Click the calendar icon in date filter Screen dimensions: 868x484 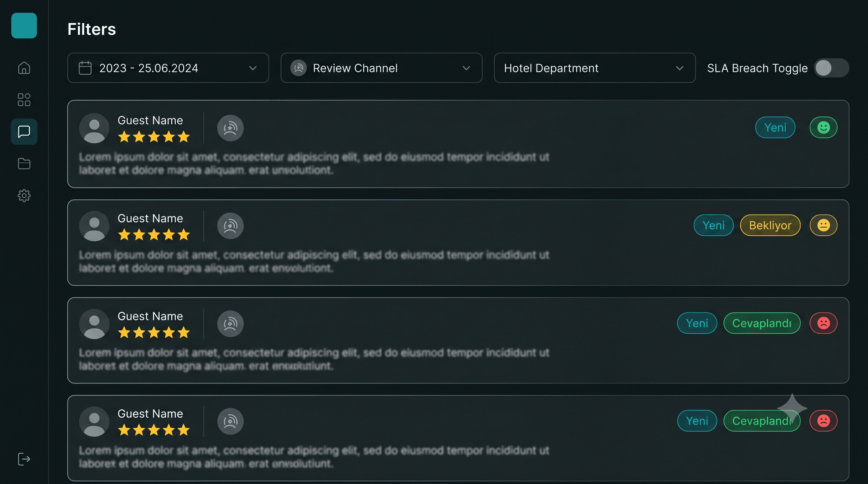(x=85, y=68)
